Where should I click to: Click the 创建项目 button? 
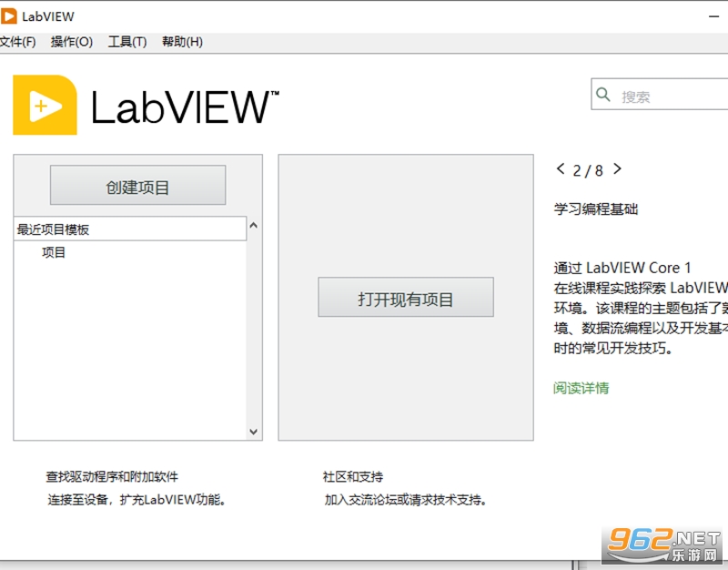138,185
